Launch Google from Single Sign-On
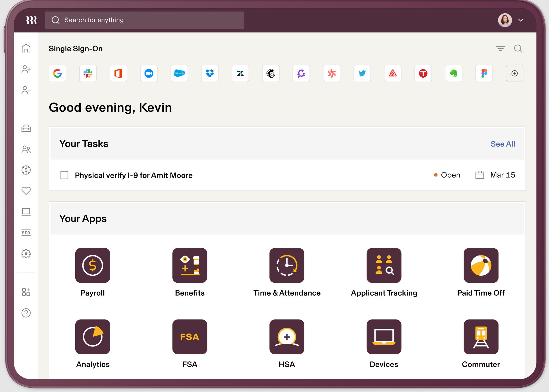The width and height of the screenshot is (549, 392). (x=57, y=73)
